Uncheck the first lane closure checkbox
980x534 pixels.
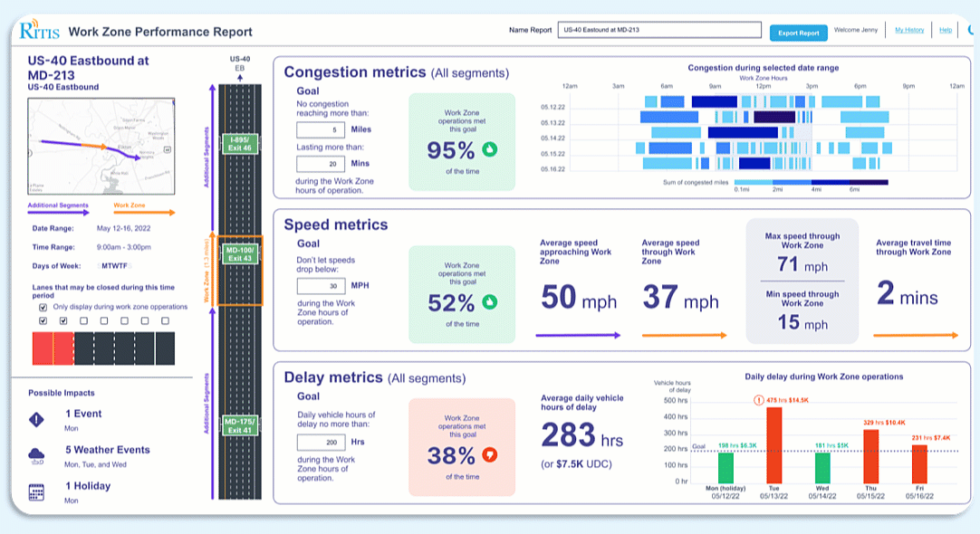[43, 320]
